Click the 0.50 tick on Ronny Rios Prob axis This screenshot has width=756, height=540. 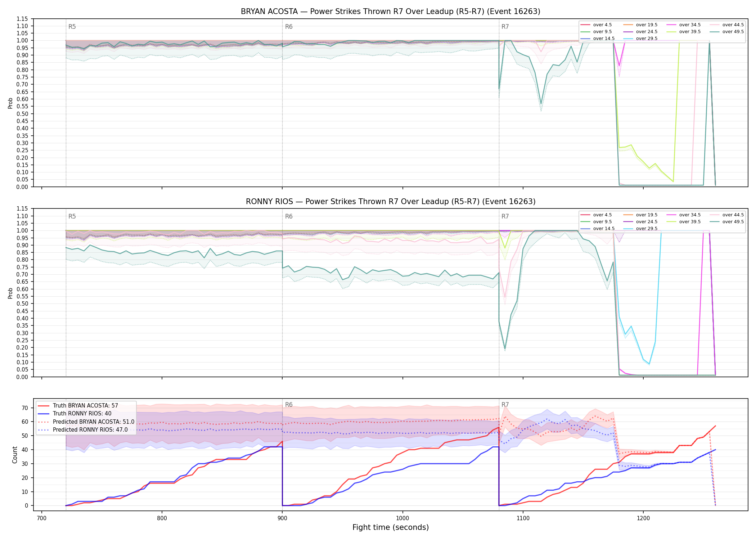(22, 304)
